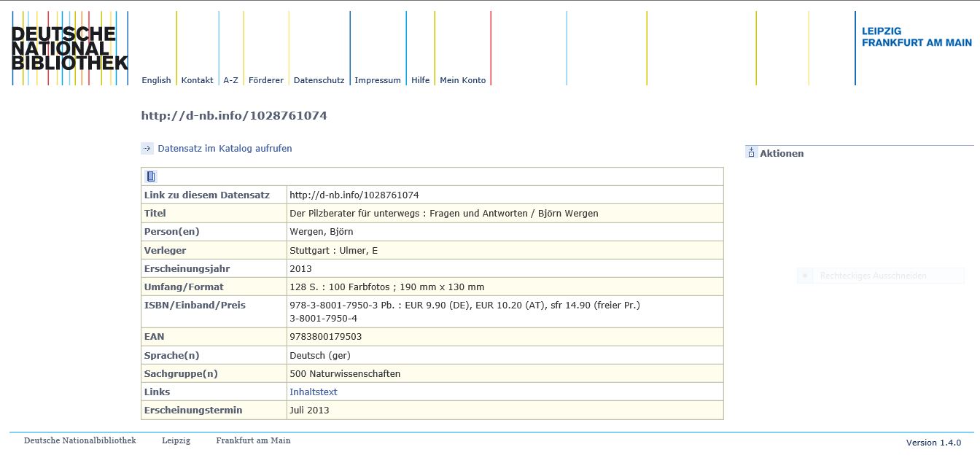
Task: Go to the Förderer page
Action: click(265, 80)
